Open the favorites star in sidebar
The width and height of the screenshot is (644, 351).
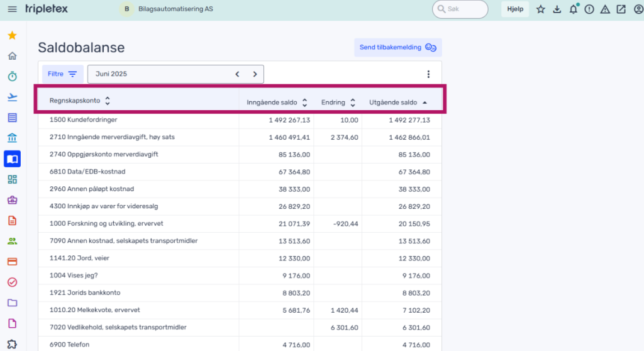tap(13, 35)
